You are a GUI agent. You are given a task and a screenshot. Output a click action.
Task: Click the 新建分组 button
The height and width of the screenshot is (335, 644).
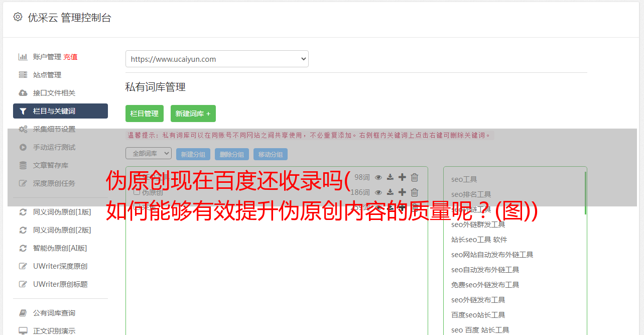[x=193, y=154]
